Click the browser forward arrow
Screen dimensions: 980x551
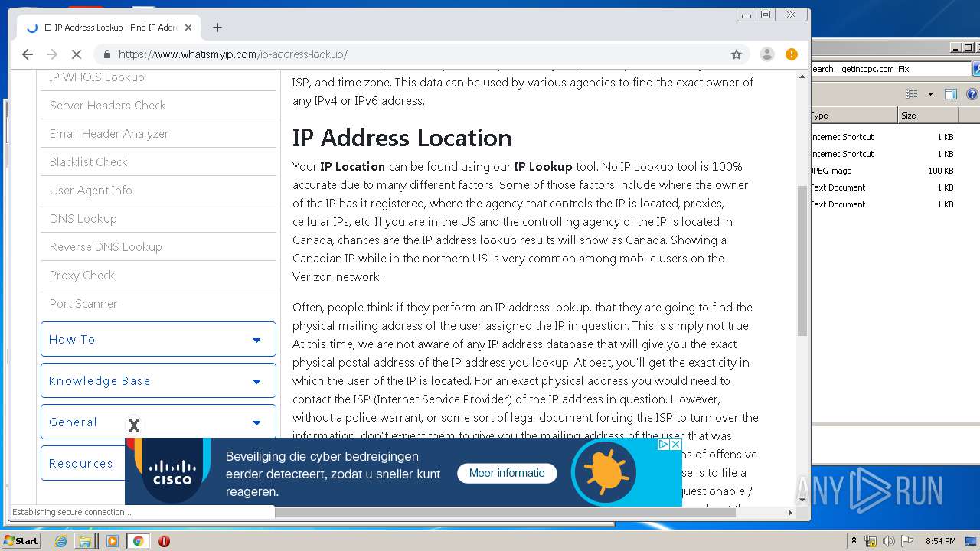tap(52, 54)
